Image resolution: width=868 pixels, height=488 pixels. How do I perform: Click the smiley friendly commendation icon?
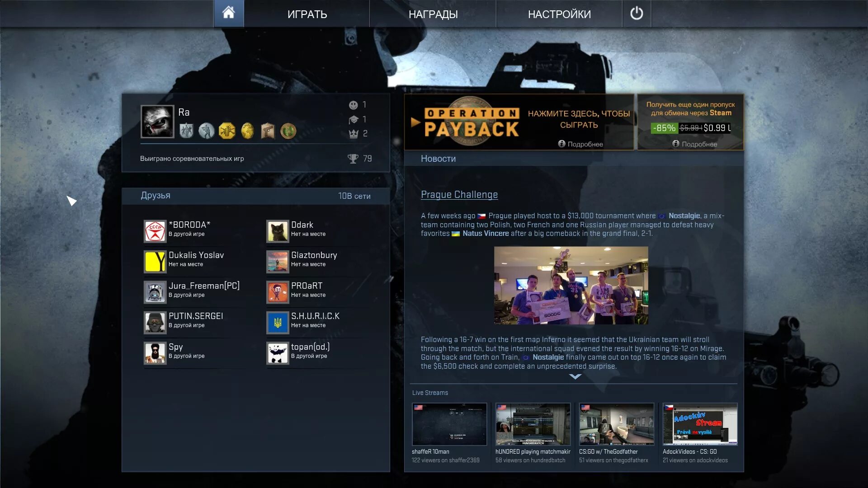point(354,105)
